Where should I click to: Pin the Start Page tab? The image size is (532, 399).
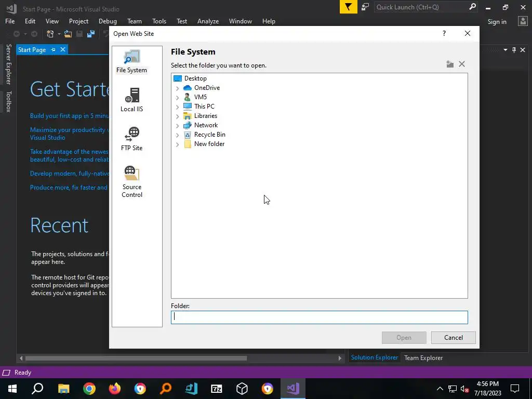click(54, 49)
